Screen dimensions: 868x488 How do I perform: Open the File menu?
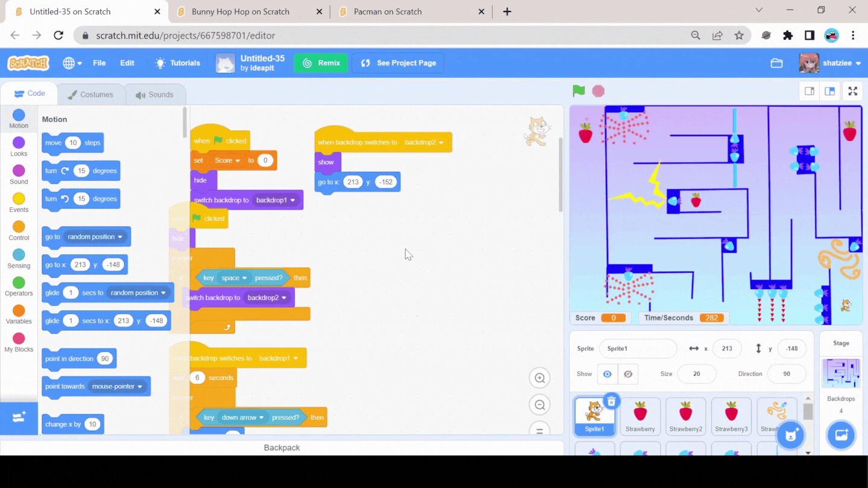coord(99,63)
